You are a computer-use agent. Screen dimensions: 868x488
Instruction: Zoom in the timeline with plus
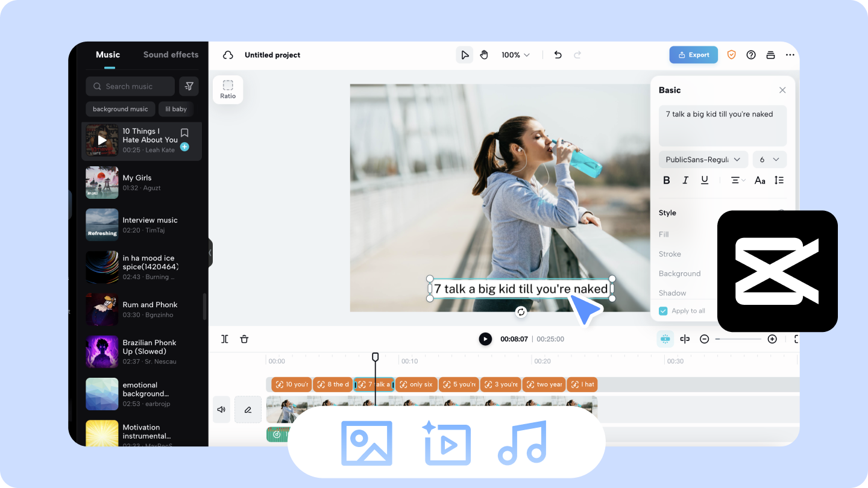click(772, 339)
